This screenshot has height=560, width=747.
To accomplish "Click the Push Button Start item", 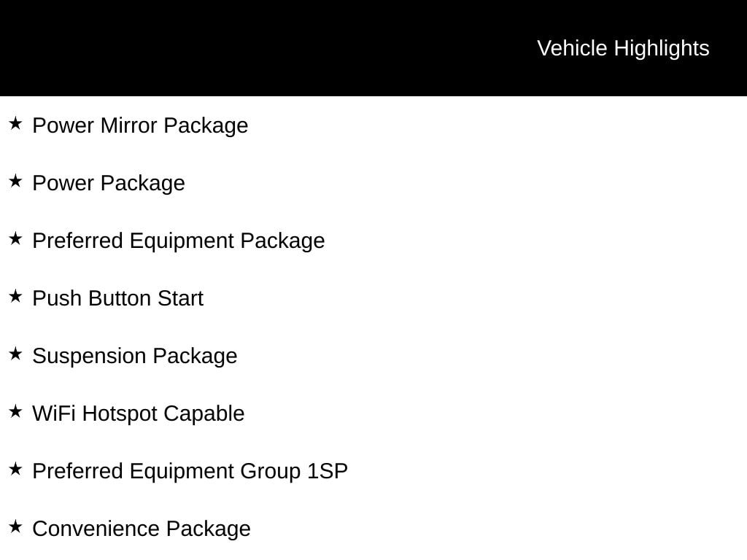I will pos(117,298).
